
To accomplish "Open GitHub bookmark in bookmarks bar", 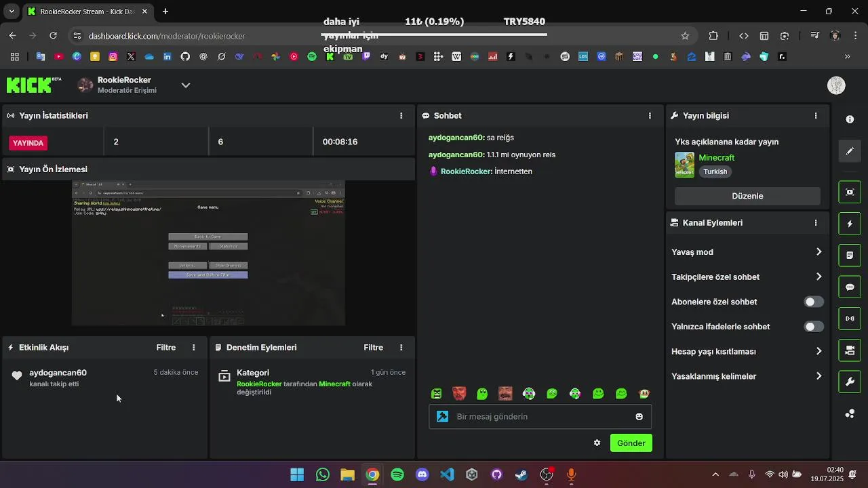I will [x=185, y=57].
